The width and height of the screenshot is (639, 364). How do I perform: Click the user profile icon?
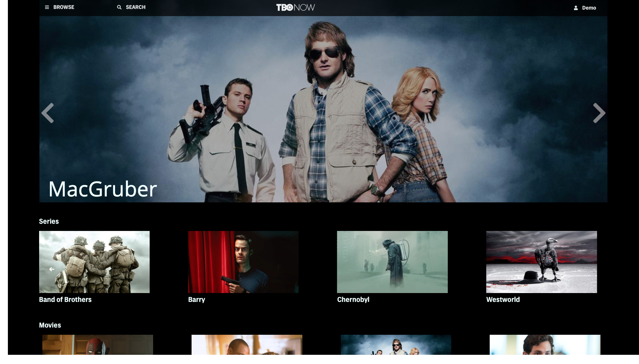576,8
